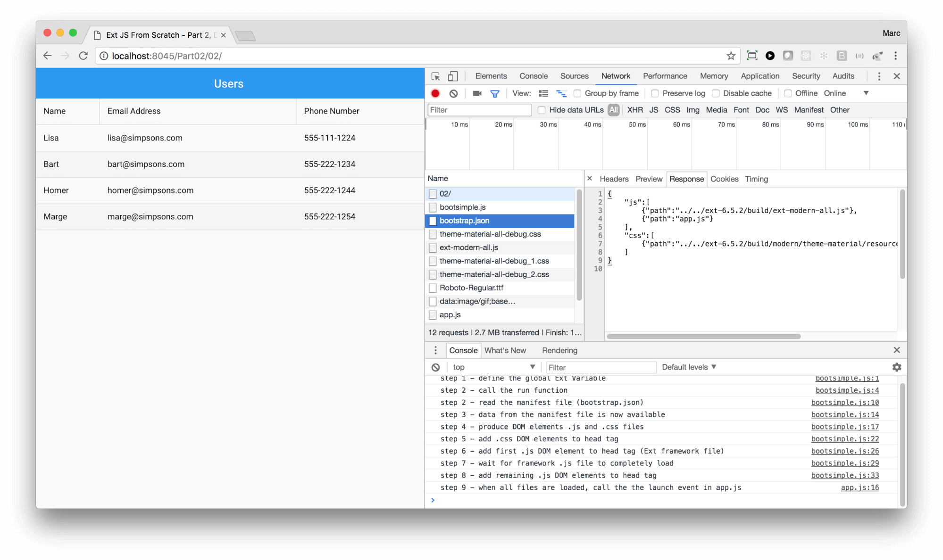Select the app.js request row

(500, 314)
